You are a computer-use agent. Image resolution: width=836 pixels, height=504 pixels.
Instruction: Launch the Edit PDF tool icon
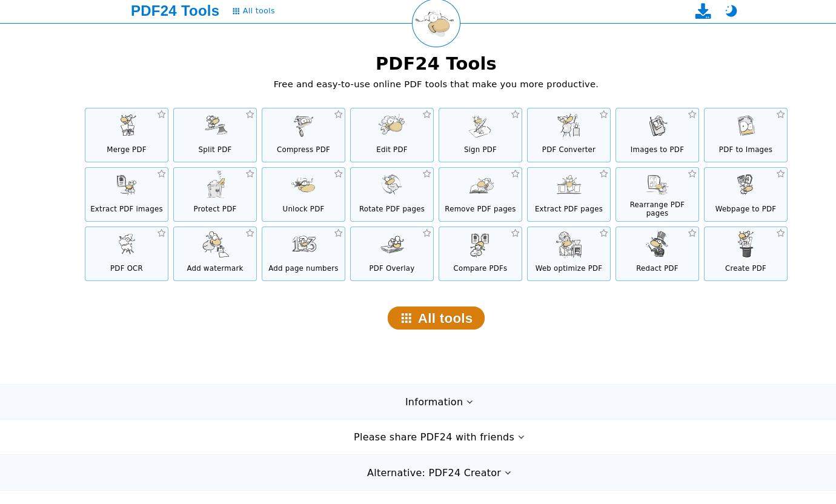pos(392,125)
